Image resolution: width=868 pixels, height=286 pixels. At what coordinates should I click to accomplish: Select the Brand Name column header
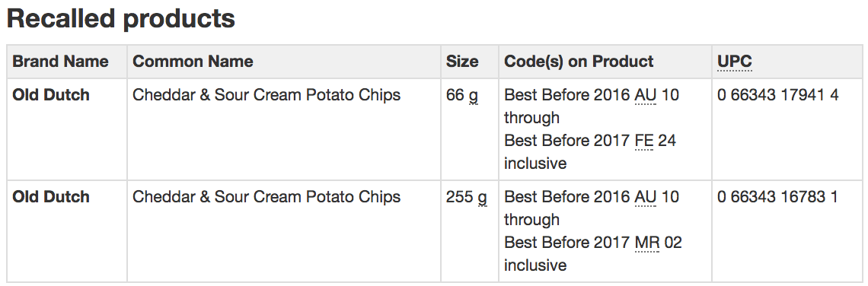(x=60, y=62)
